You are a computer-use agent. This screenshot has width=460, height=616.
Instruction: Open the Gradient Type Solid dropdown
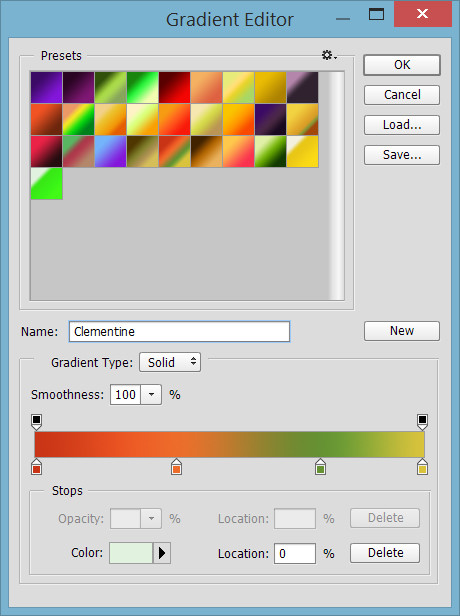170,362
